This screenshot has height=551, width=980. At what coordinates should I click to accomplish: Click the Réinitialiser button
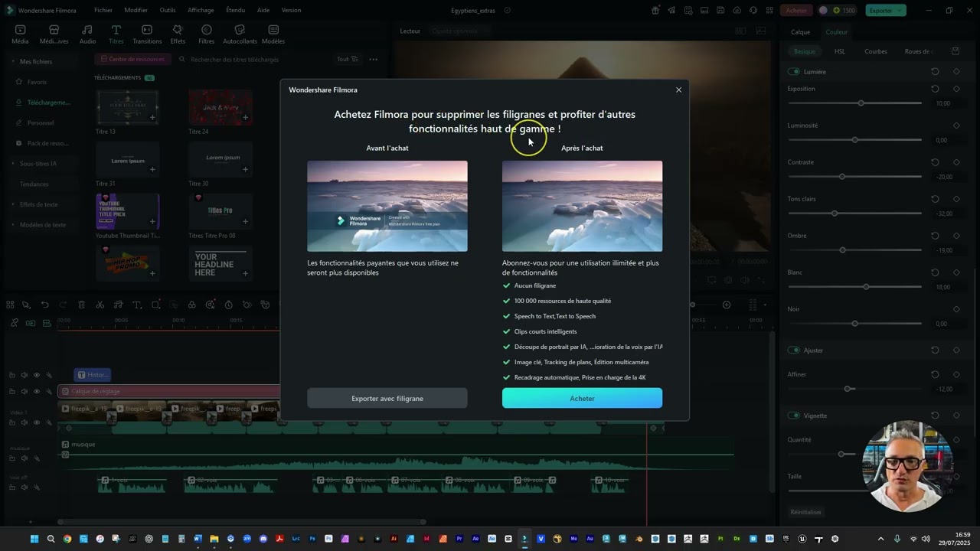tap(805, 512)
